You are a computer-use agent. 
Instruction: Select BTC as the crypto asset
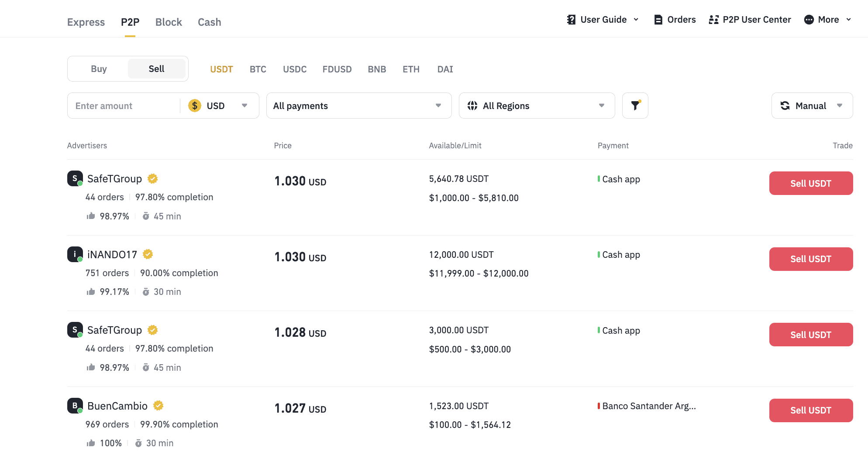click(x=258, y=69)
